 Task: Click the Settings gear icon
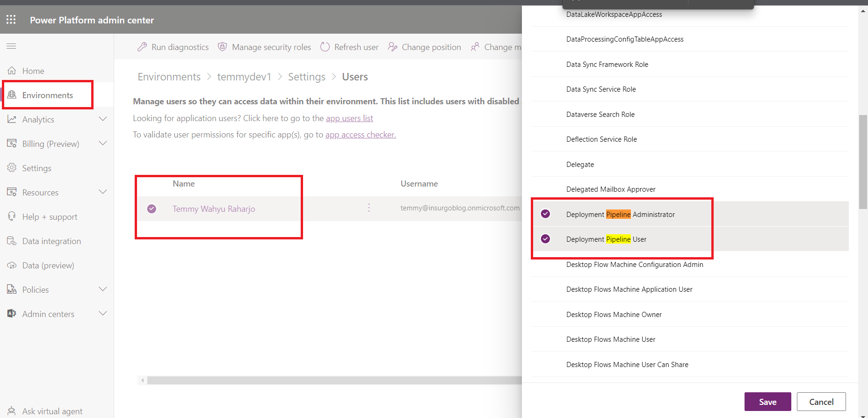[x=12, y=168]
